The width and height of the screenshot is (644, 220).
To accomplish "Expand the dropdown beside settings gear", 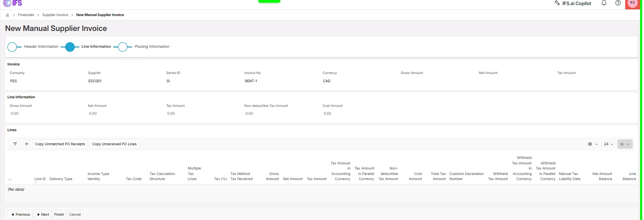I will click(596, 144).
